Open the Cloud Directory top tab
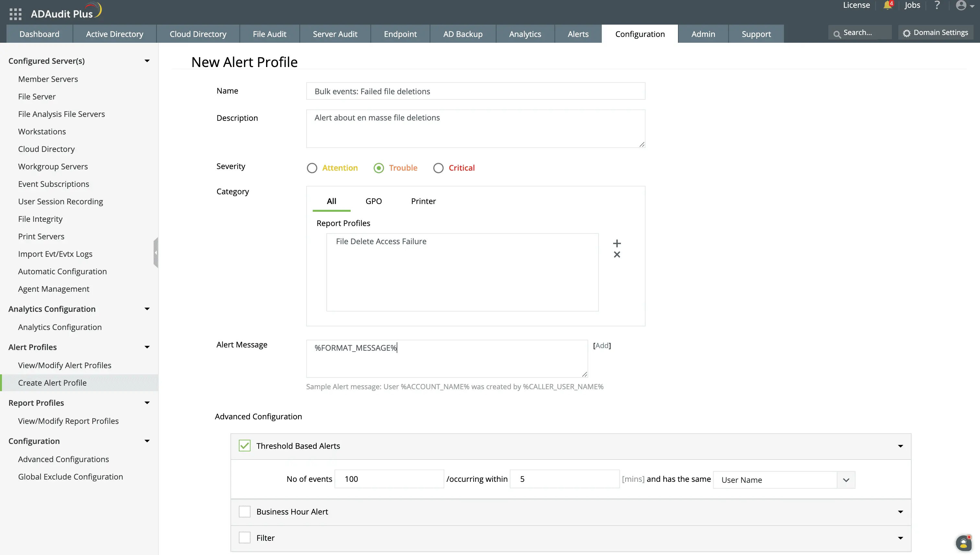The height and width of the screenshot is (555, 980). pyautogui.click(x=198, y=34)
